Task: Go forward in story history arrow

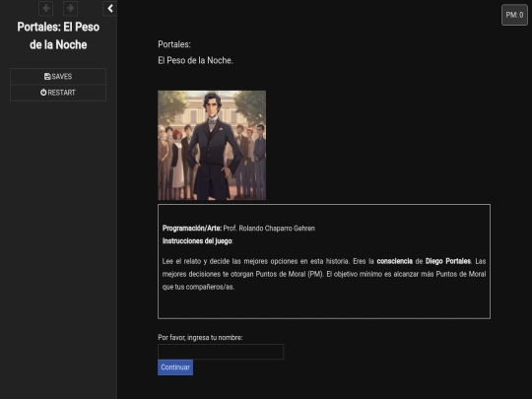Action: (x=70, y=8)
